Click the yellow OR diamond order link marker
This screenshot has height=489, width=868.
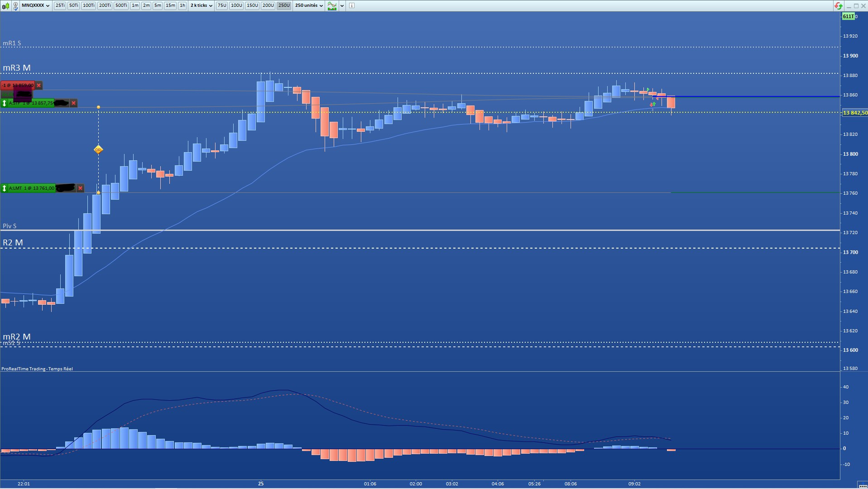pos(98,149)
